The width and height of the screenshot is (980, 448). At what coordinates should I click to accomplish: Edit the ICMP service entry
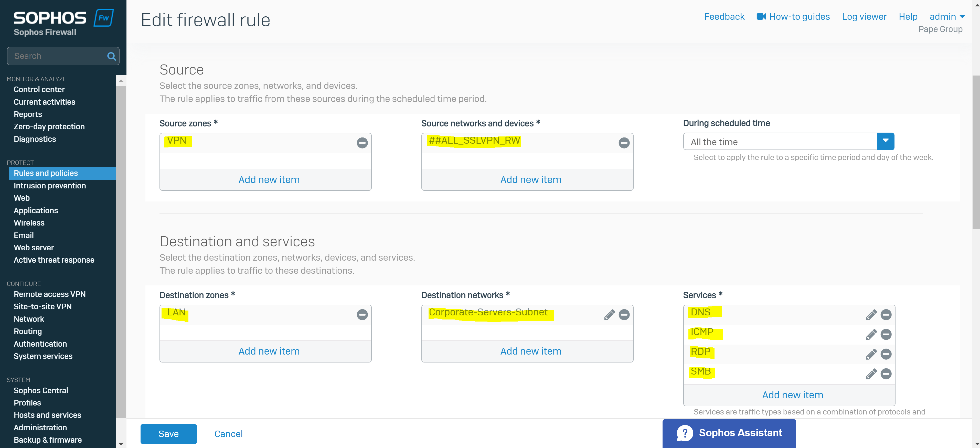pos(871,334)
